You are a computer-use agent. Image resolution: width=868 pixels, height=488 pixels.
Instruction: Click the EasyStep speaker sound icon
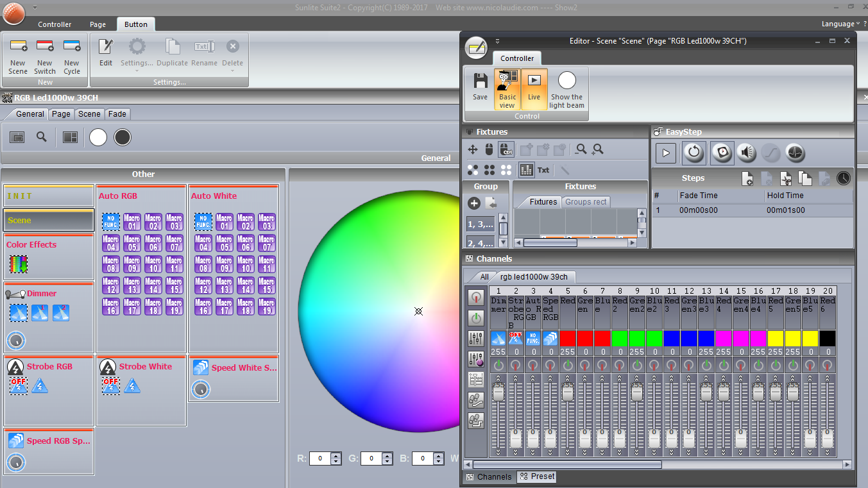[x=746, y=153]
